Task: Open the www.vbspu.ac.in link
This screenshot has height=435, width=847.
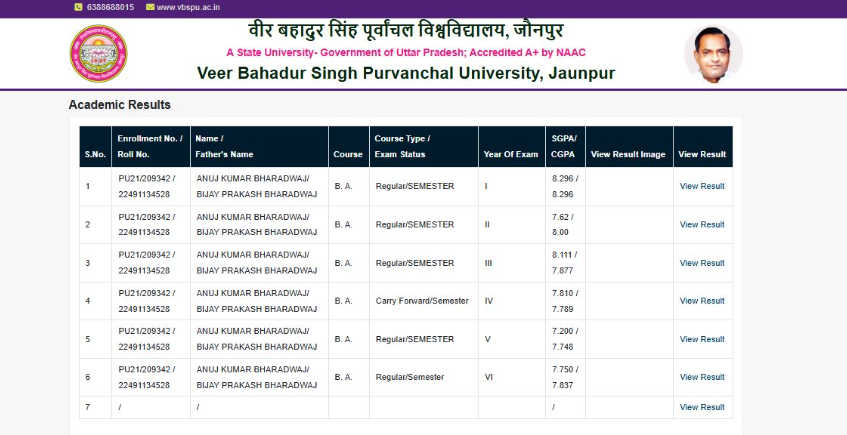Action: pos(188,6)
